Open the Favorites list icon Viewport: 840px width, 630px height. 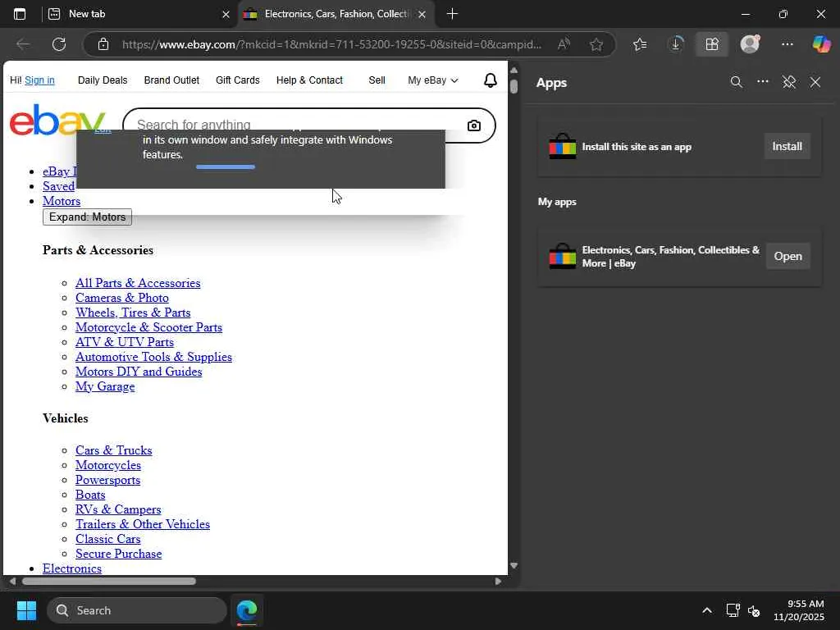640,44
